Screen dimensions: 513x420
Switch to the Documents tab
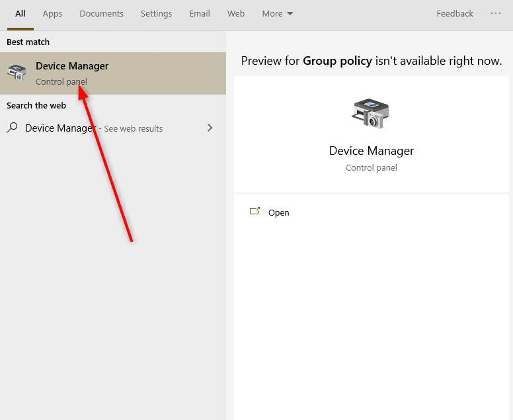click(x=101, y=14)
